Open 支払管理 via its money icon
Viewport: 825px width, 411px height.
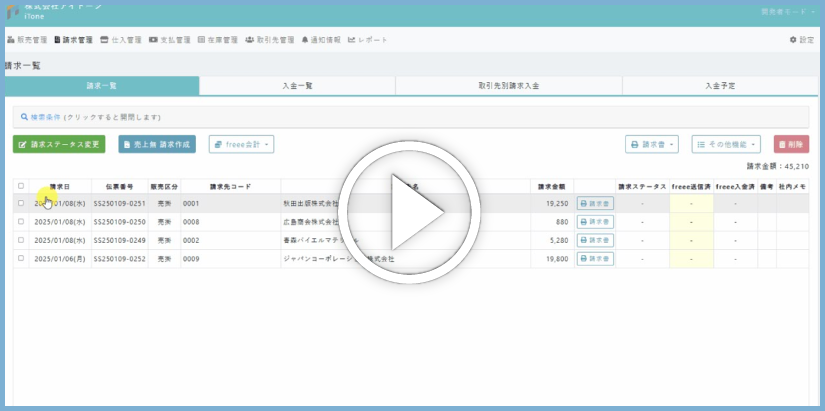153,40
